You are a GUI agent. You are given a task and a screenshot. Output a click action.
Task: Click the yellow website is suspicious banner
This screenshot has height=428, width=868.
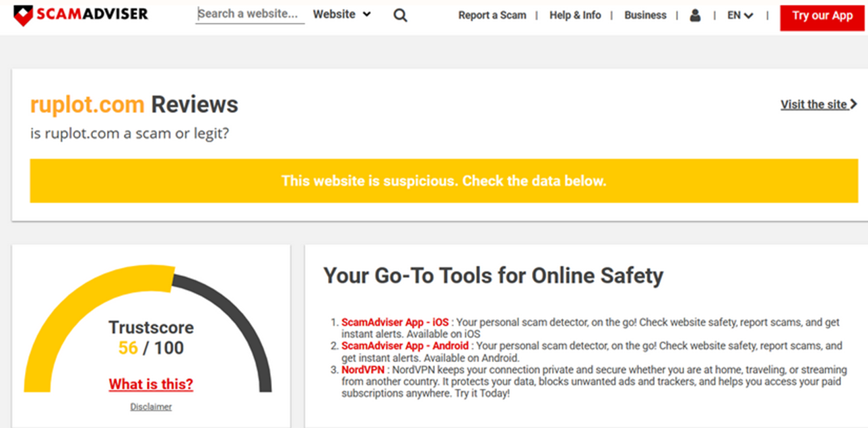tap(444, 181)
